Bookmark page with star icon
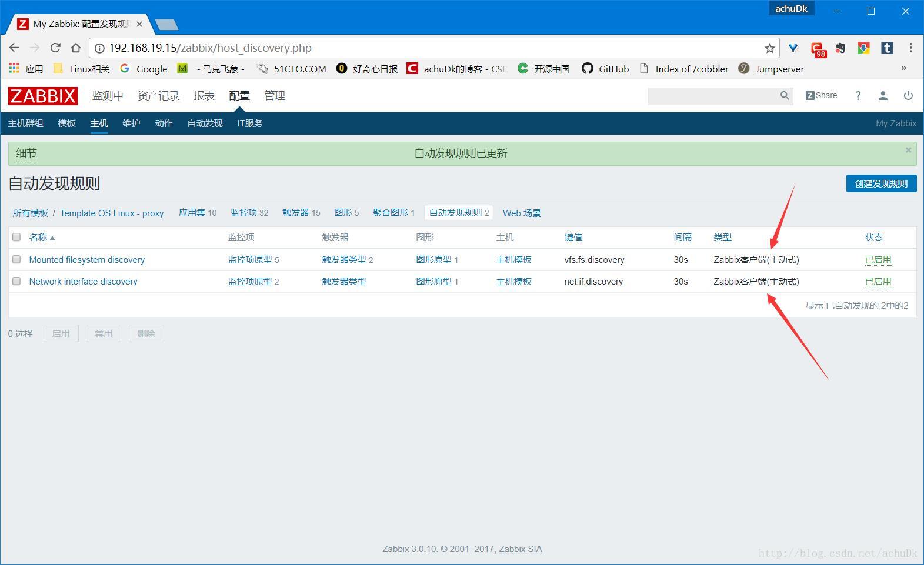 [x=769, y=48]
